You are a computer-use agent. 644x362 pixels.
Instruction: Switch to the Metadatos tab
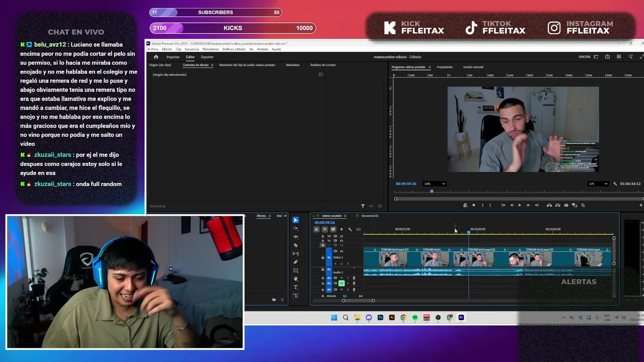pos(293,65)
